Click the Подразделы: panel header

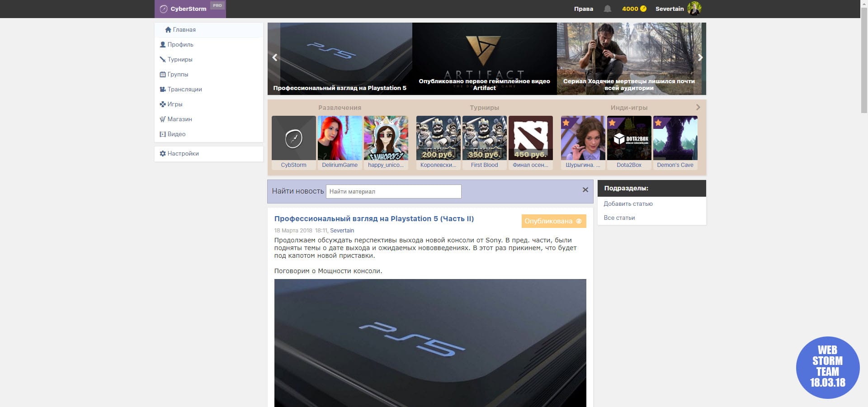coord(651,188)
